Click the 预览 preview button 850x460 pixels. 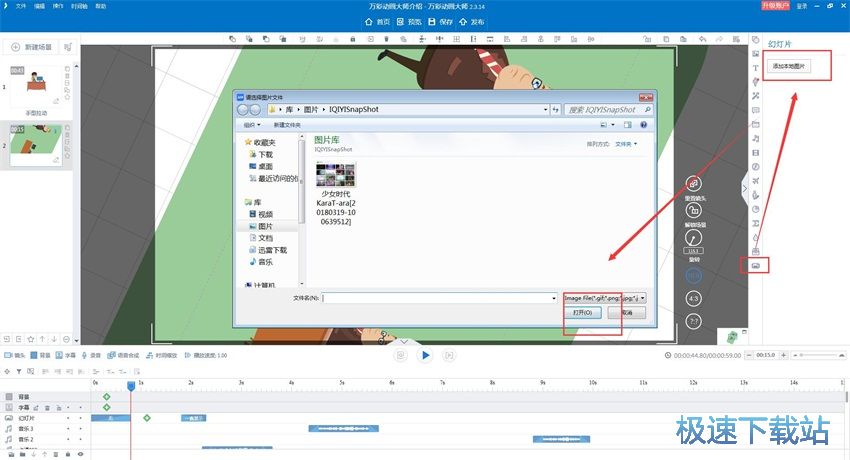coord(409,22)
